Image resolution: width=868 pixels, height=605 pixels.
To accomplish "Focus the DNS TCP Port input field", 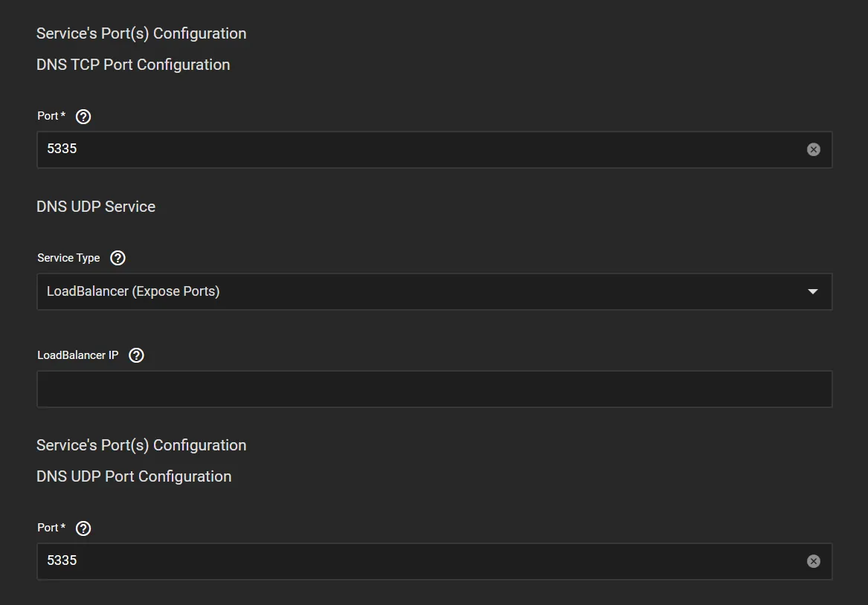I will (x=417, y=149).
